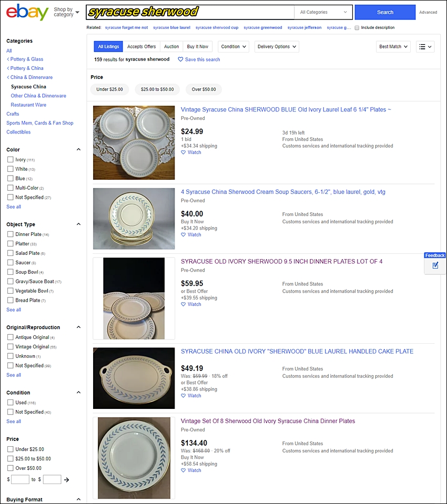
Task: Open thumbnail of stacked Cream Soup Saucers
Action: tap(134, 219)
